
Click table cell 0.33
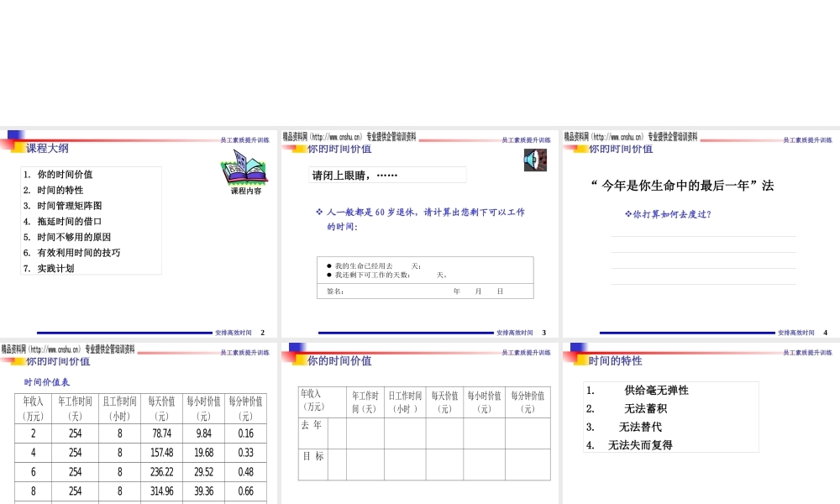click(246, 453)
